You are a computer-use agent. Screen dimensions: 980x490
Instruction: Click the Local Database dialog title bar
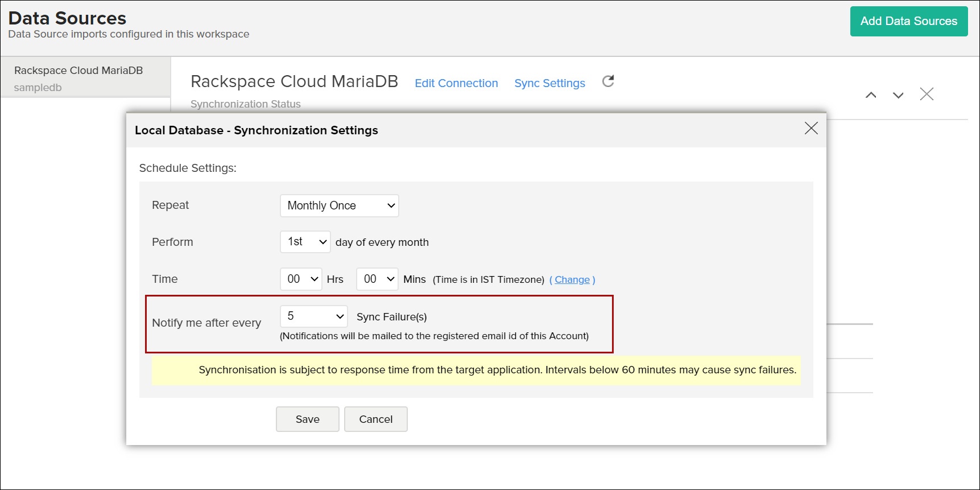[455, 130]
